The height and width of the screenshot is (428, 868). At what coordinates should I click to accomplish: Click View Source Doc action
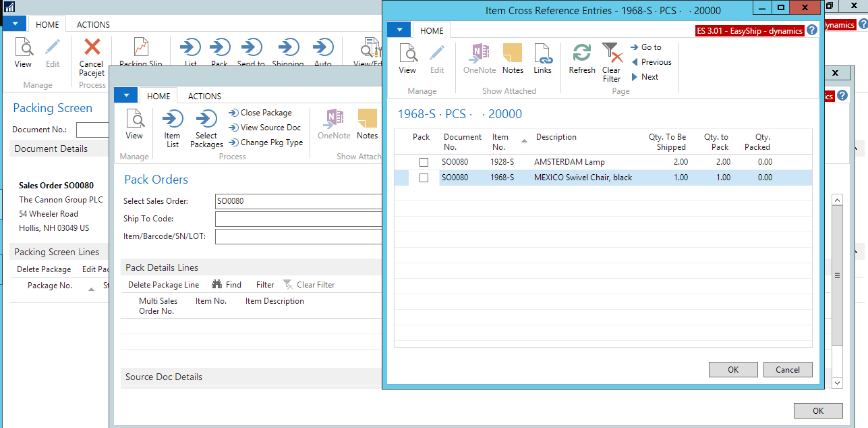click(x=264, y=128)
